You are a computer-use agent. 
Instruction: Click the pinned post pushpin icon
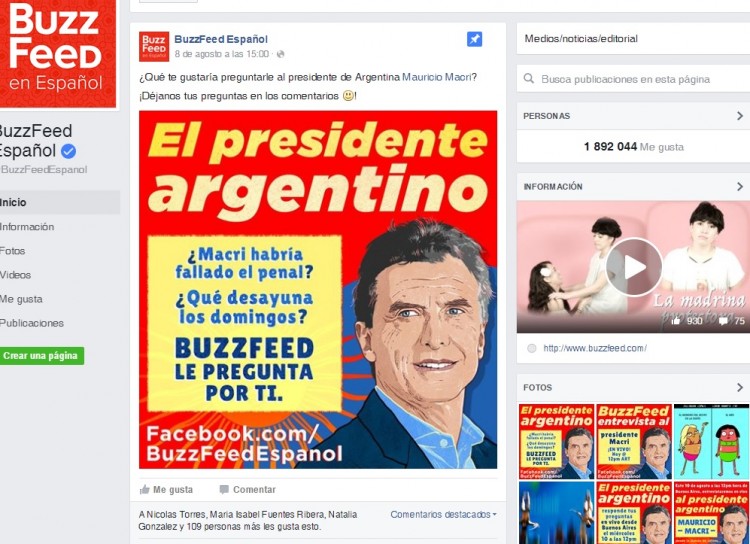point(474,39)
